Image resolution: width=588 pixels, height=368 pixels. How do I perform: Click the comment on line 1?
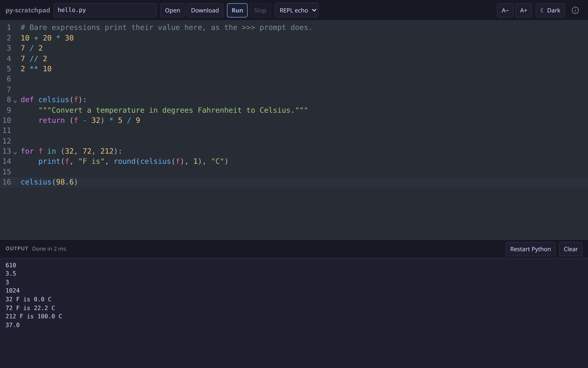[167, 28]
